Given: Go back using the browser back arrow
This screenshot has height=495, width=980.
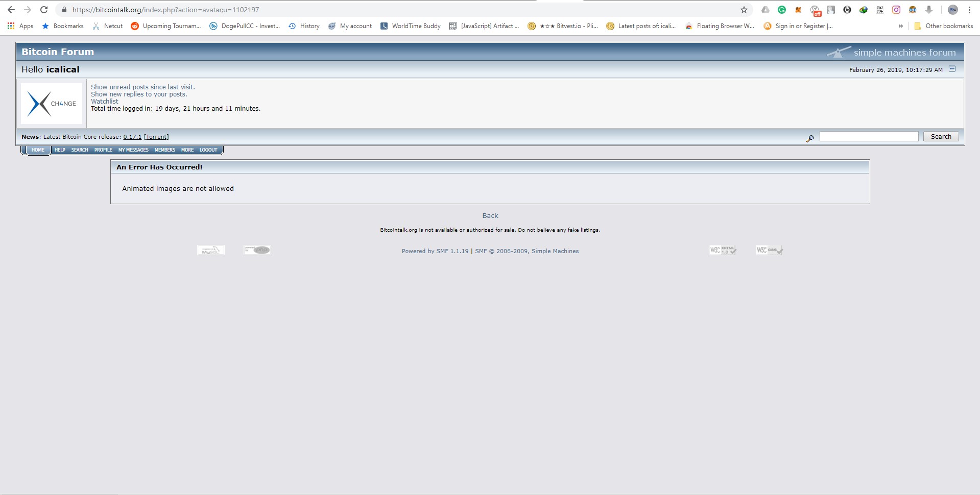Looking at the screenshot, I should pyautogui.click(x=11, y=10).
